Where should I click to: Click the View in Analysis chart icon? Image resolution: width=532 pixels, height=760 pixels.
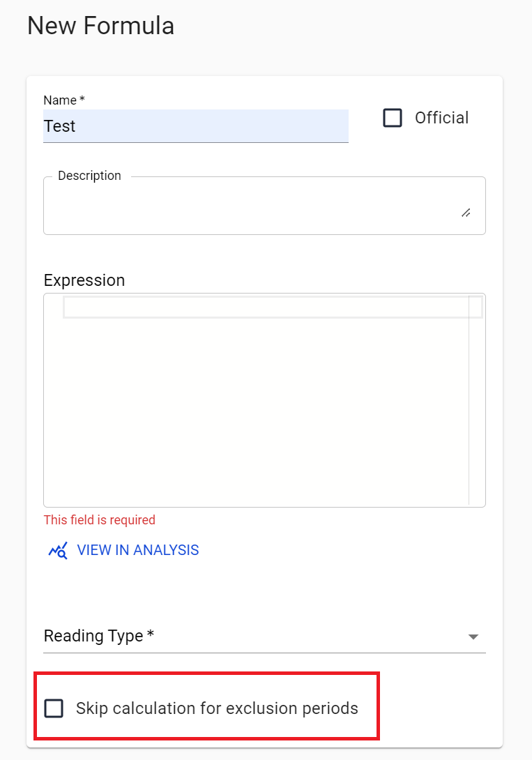click(58, 551)
